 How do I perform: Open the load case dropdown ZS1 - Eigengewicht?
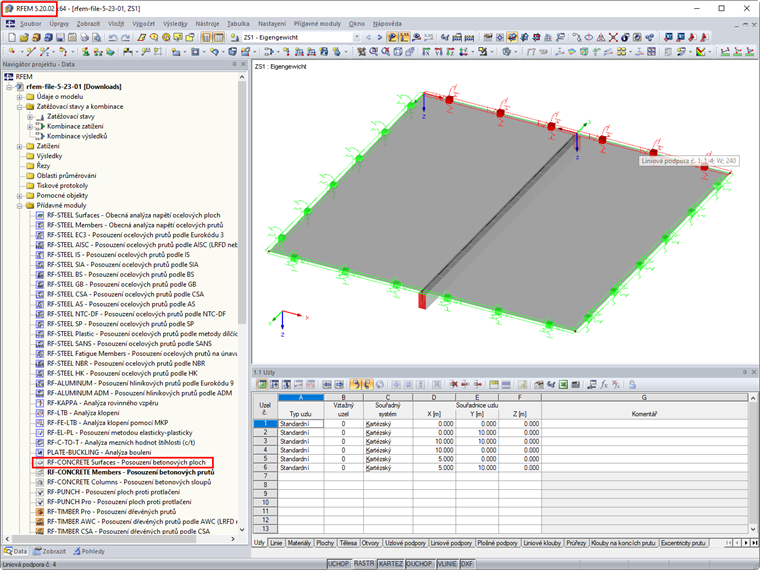(356, 37)
